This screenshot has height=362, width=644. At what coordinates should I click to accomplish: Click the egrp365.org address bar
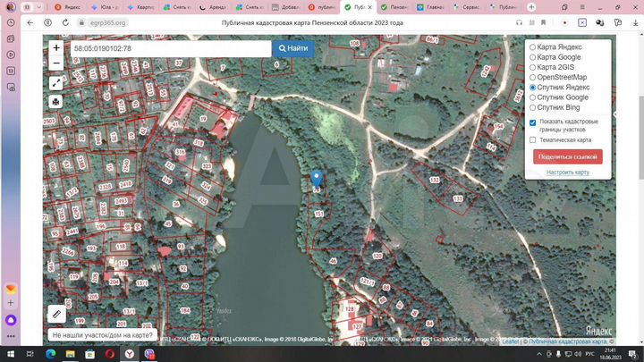[x=107, y=23]
